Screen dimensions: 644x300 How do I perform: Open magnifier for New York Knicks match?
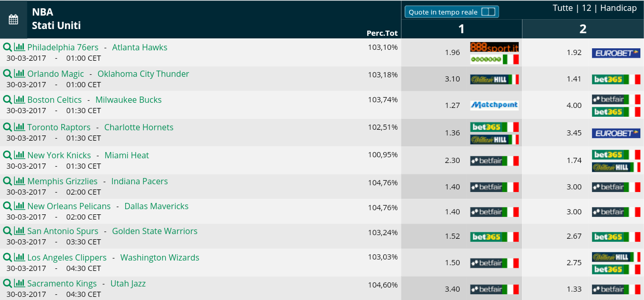pyautogui.click(x=7, y=155)
